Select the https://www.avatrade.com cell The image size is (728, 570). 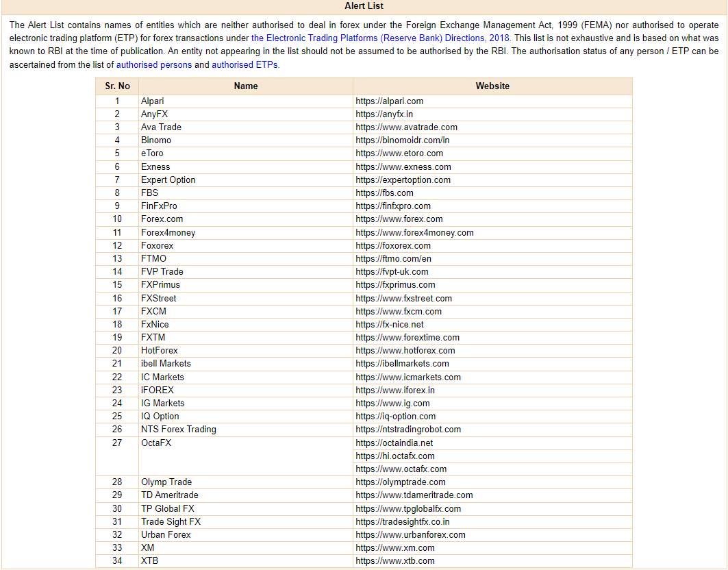pos(492,127)
